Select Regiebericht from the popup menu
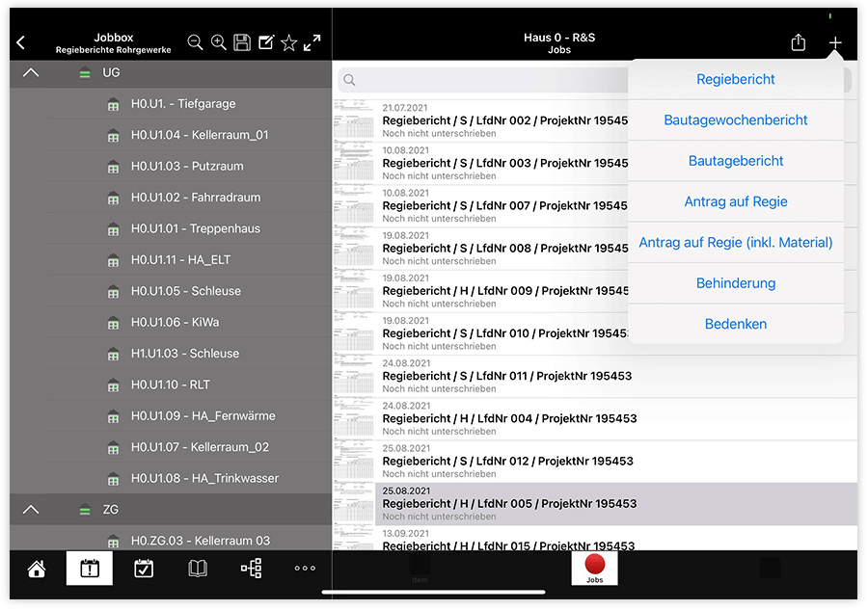 [x=736, y=79]
